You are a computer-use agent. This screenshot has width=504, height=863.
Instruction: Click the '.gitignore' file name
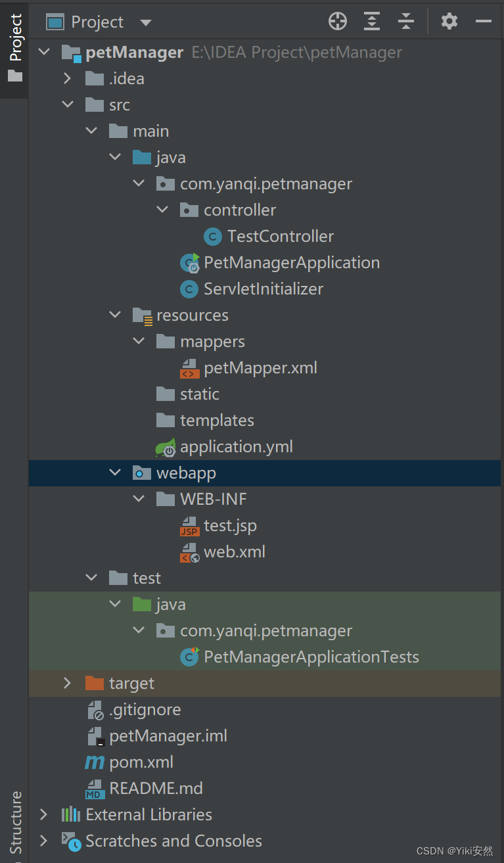145,709
